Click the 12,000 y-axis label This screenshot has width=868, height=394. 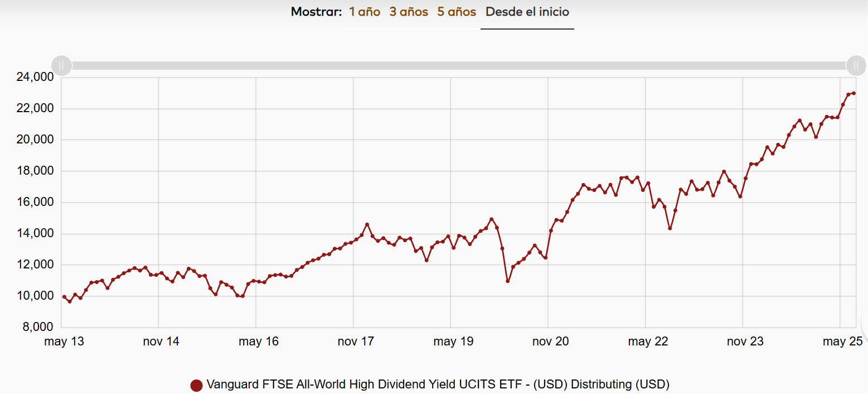[34, 265]
